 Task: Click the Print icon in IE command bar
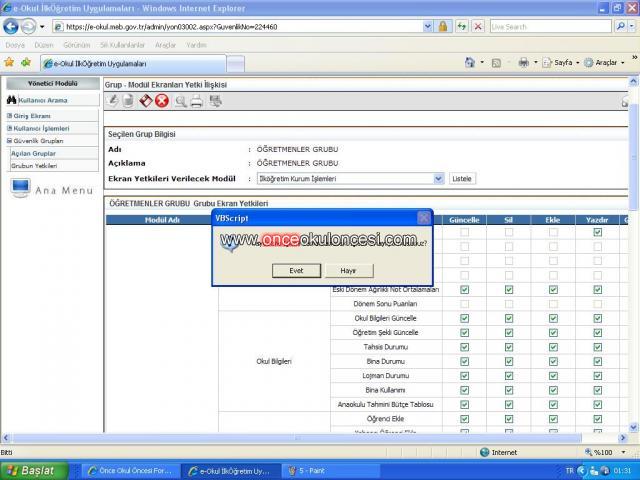click(x=524, y=63)
